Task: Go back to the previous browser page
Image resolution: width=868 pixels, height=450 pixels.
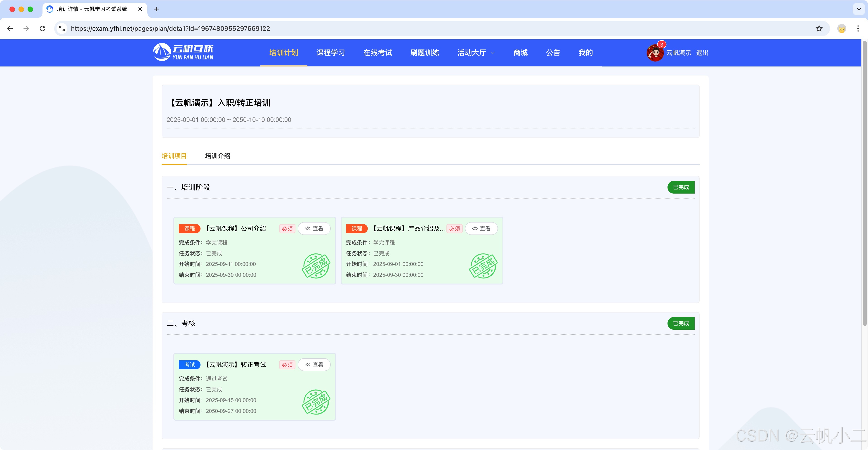Action: pos(10,29)
